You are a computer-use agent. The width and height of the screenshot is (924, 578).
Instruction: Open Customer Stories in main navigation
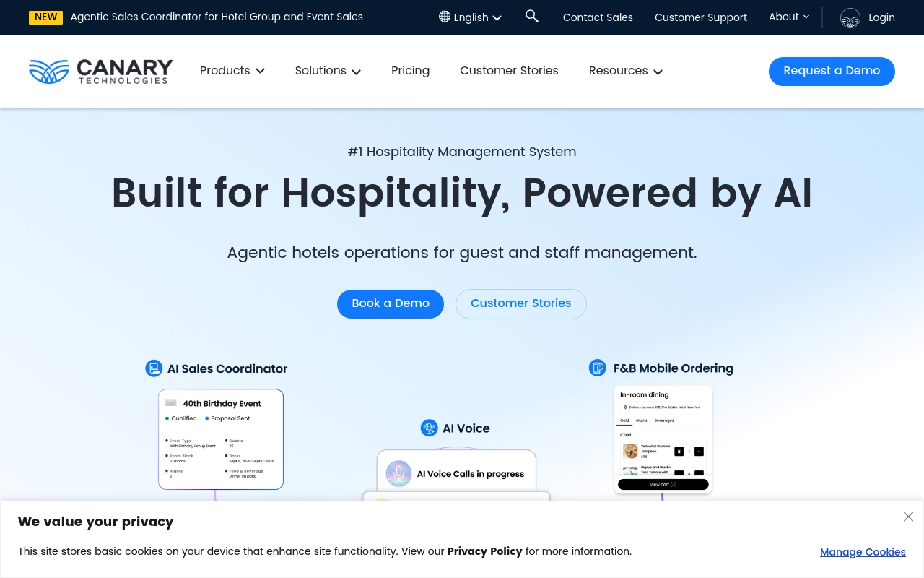coord(509,70)
